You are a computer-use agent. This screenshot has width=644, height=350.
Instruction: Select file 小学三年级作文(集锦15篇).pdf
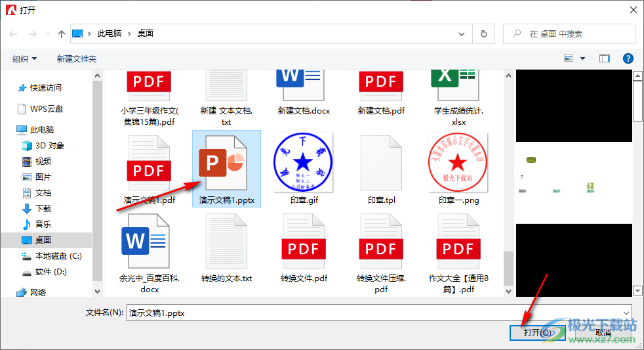pyautogui.click(x=149, y=98)
